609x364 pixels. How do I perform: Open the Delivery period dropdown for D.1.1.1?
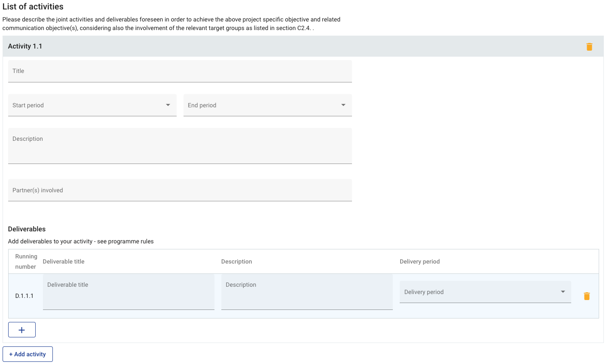[485, 292]
